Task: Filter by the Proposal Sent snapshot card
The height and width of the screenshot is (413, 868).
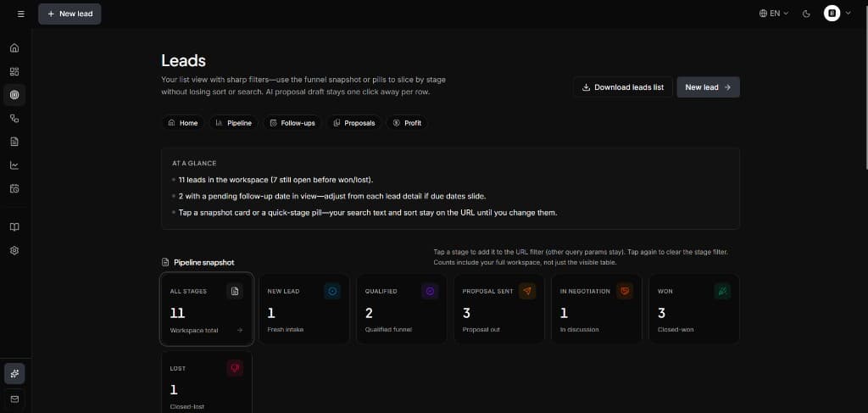Action: pos(498,309)
